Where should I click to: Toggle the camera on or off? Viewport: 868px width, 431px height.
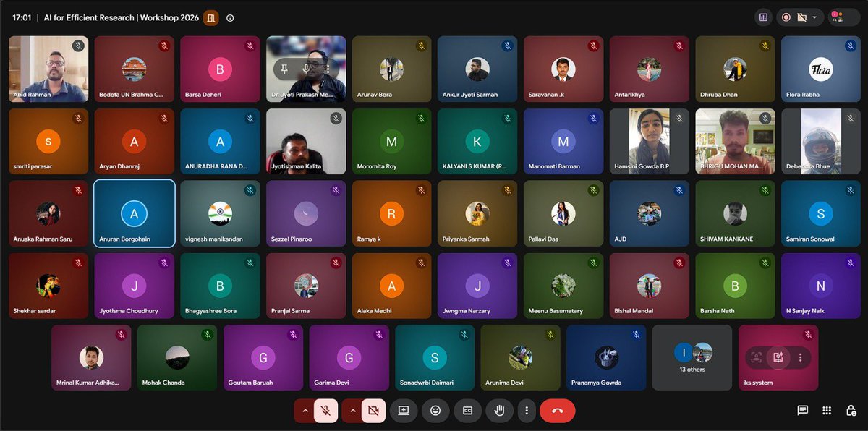[373, 411]
